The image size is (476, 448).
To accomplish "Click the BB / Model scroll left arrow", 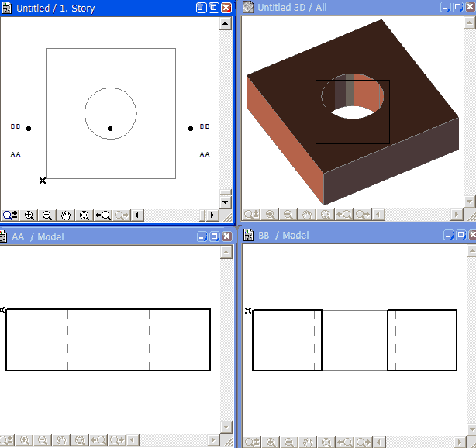I will click(378, 443).
